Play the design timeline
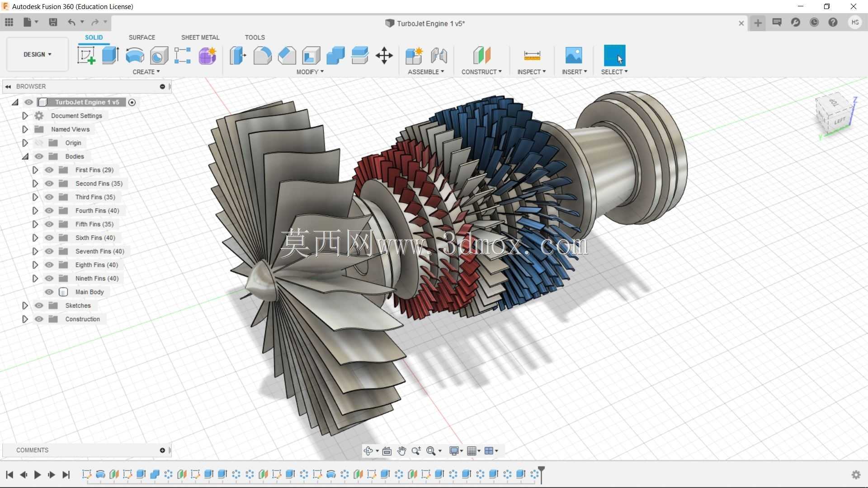Viewport: 868px width, 488px height. click(x=38, y=474)
